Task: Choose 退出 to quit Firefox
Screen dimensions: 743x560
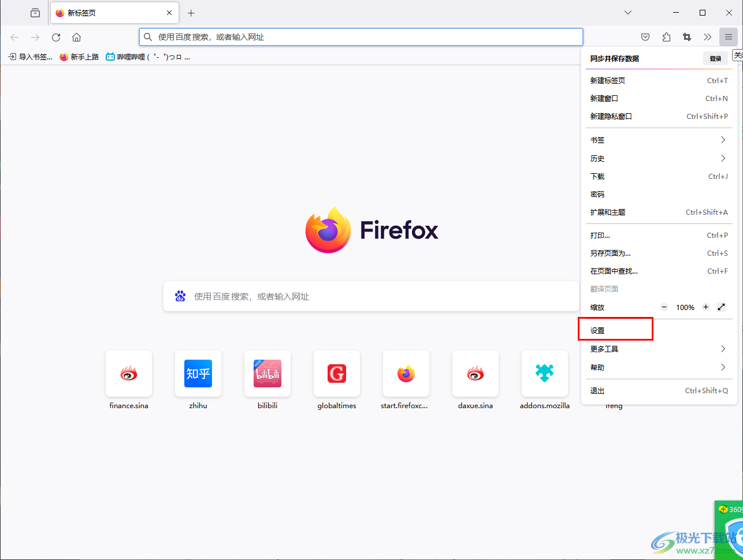Action: point(659,391)
